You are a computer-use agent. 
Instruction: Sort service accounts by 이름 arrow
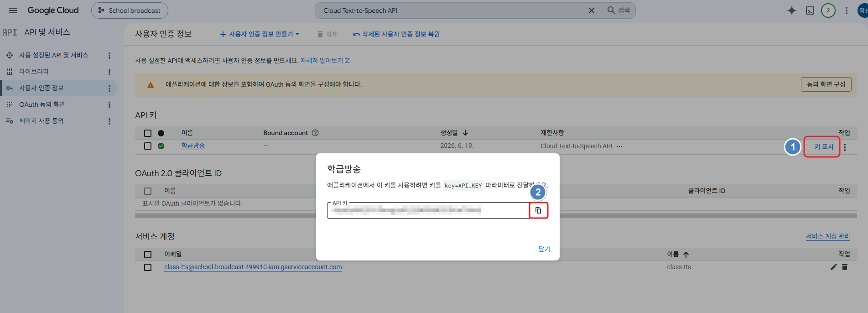click(x=686, y=255)
